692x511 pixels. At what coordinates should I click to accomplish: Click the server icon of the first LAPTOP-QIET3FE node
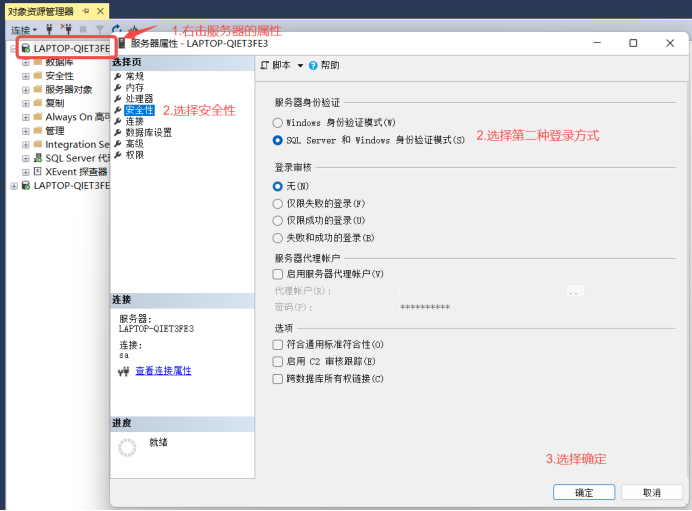coord(26,48)
